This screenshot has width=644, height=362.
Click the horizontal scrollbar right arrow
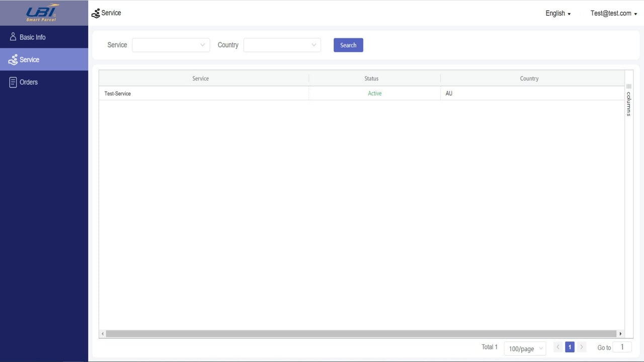pos(620,333)
